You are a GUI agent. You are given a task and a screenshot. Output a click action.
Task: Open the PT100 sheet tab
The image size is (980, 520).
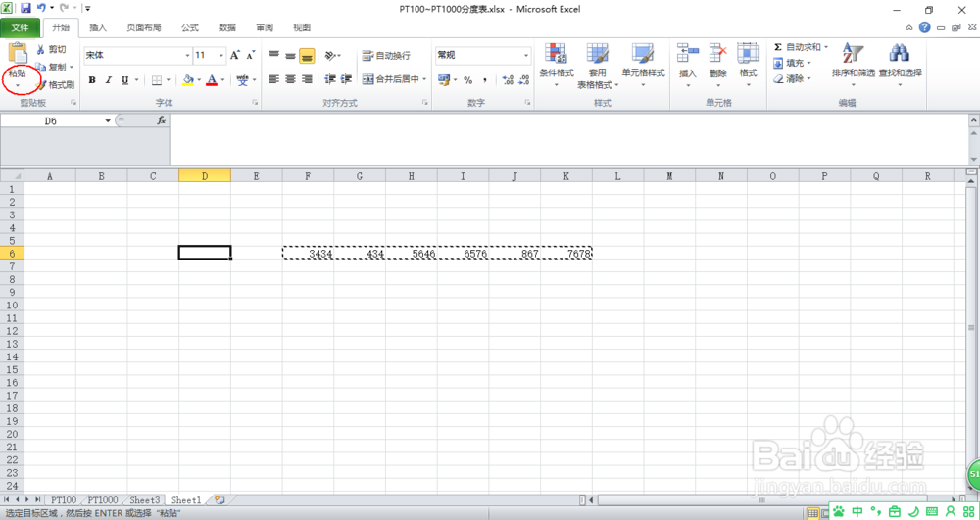tap(64, 500)
